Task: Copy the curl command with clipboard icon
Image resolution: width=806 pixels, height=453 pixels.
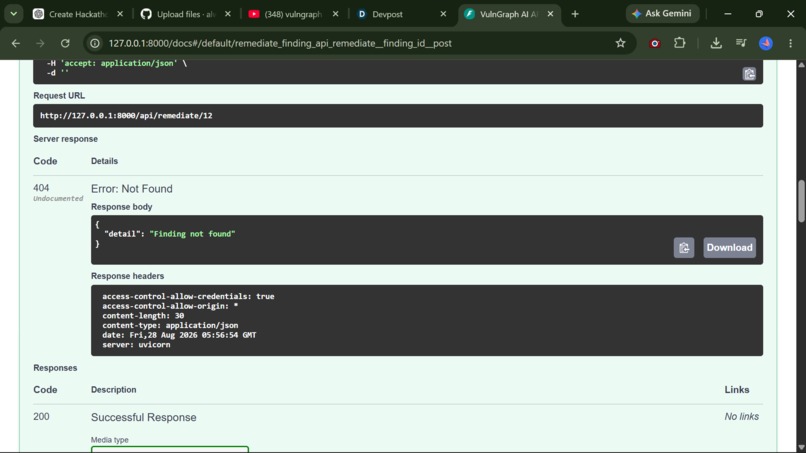Action: click(749, 74)
